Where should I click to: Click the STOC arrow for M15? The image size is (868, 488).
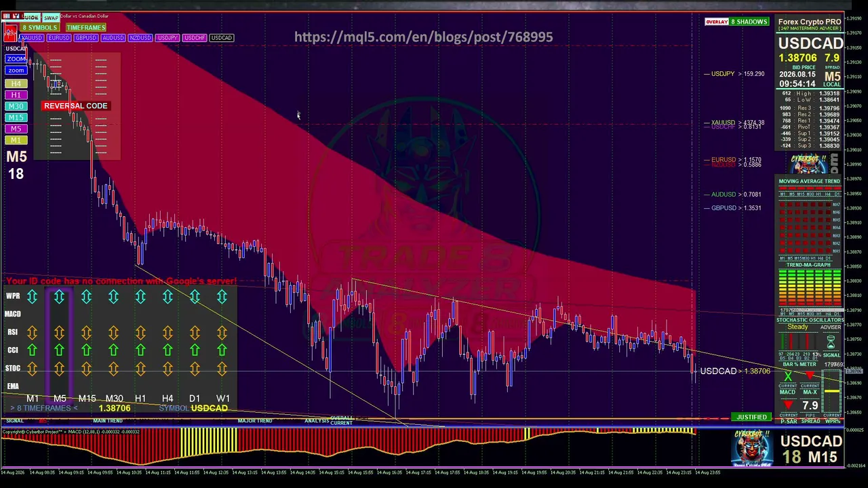[86, 368]
